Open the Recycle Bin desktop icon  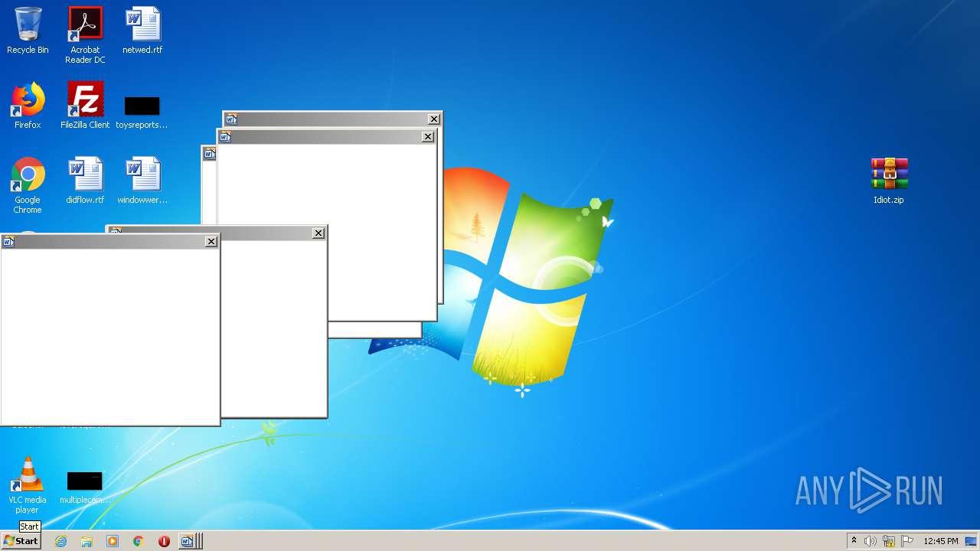28,31
